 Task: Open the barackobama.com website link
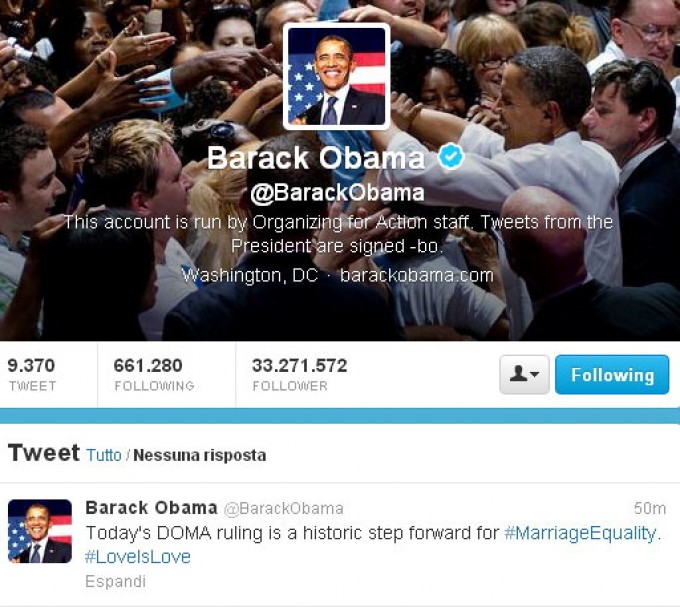pyautogui.click(x=417, y=275)
